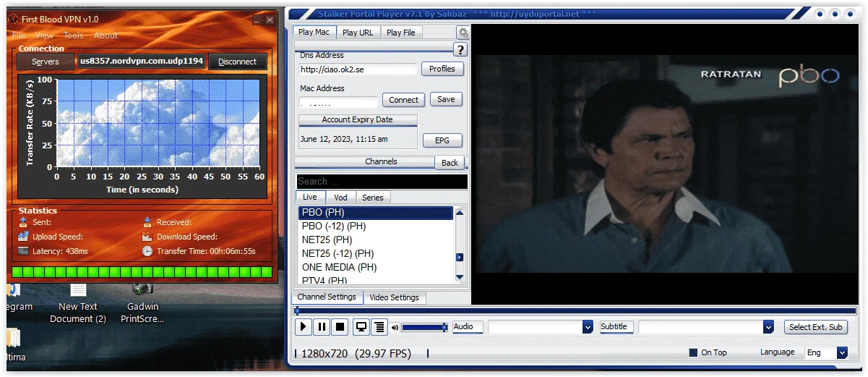Open the Tools menu in First Blood VPN
The image size is (868, 377).
(x=74, y=35)
